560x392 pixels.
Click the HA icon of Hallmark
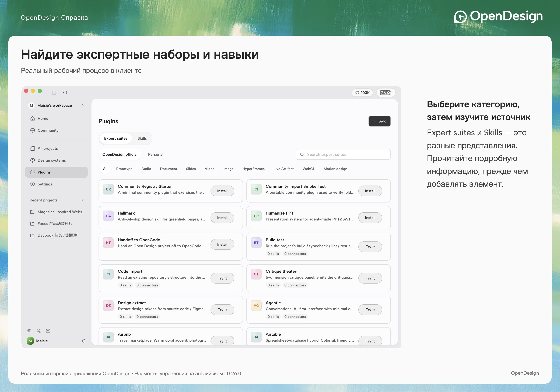108,216
